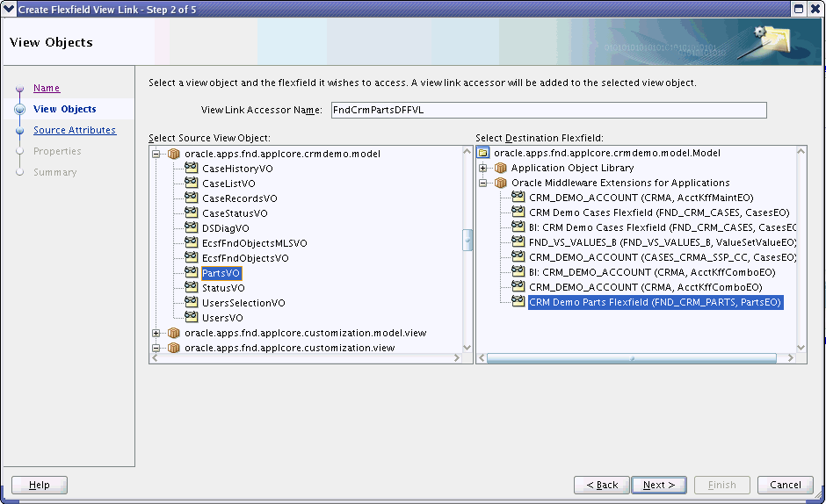Focus the View Link Accessor Name field
Viewport: 826px width, 504px height.
[549, 110]
